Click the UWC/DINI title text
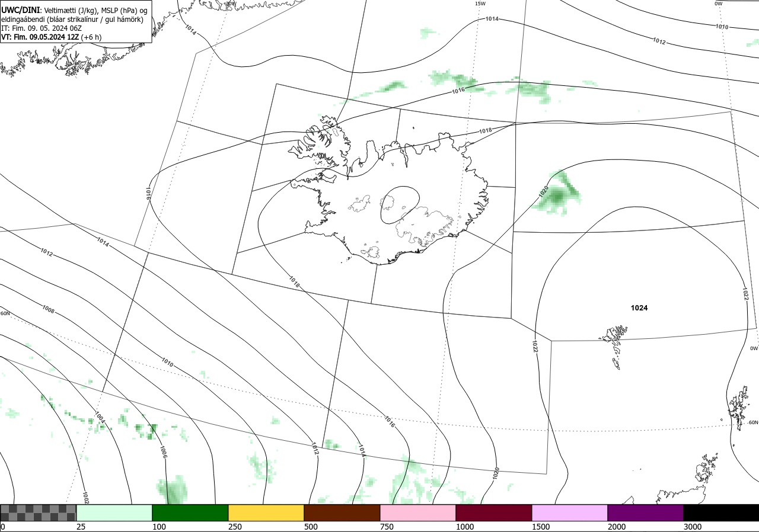This screenshot has height=532, width=759. [20, 10]
